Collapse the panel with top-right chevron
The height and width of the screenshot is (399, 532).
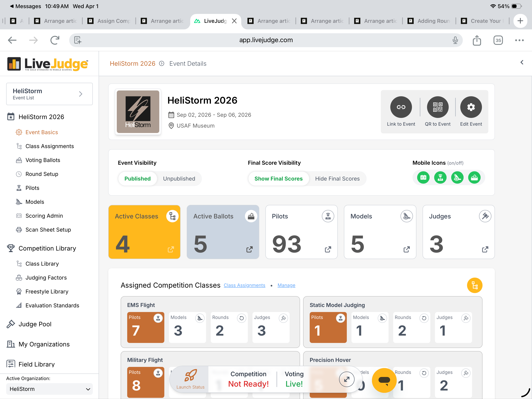tap(522, 62)
